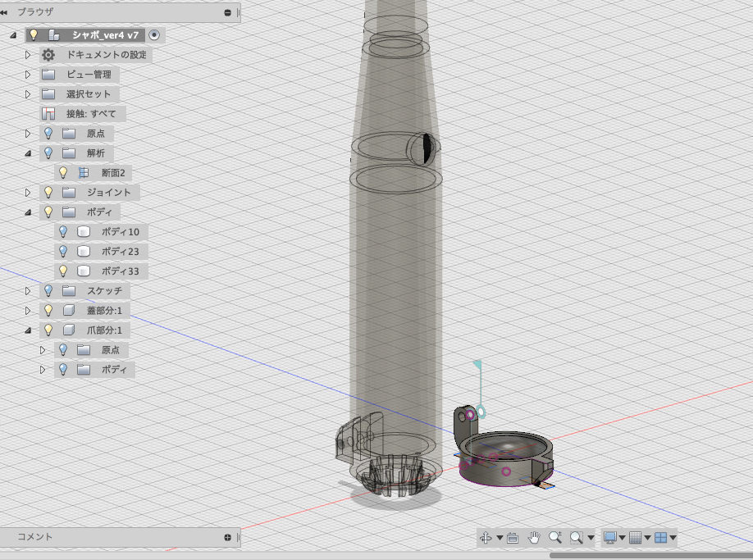Collapse the root シャボ_ver4 v7 node
The width and height of the screenshot is (753, 560).
[x=13, y=35]
